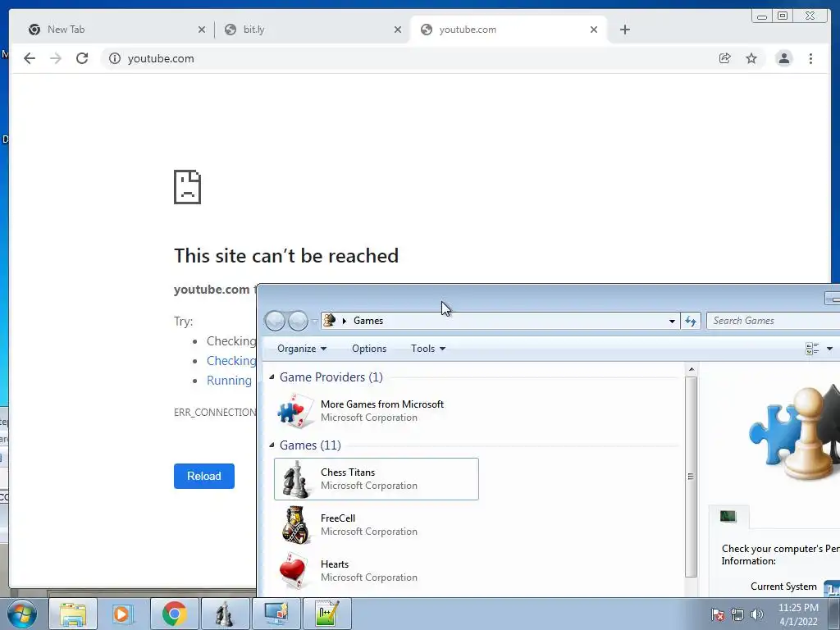Expand the Games address bar history dropdown
This screenshot has width=840, height=630.
(x=672, y=321)
